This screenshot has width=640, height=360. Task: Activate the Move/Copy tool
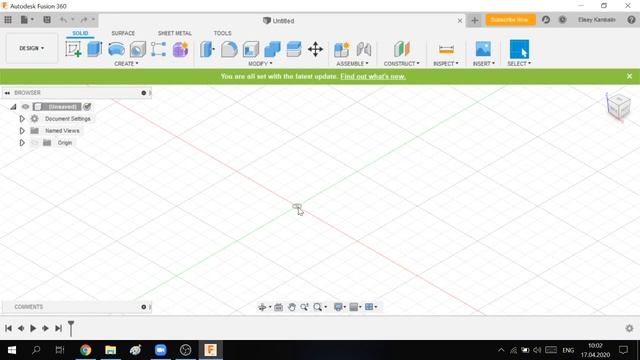coord(316,49)
